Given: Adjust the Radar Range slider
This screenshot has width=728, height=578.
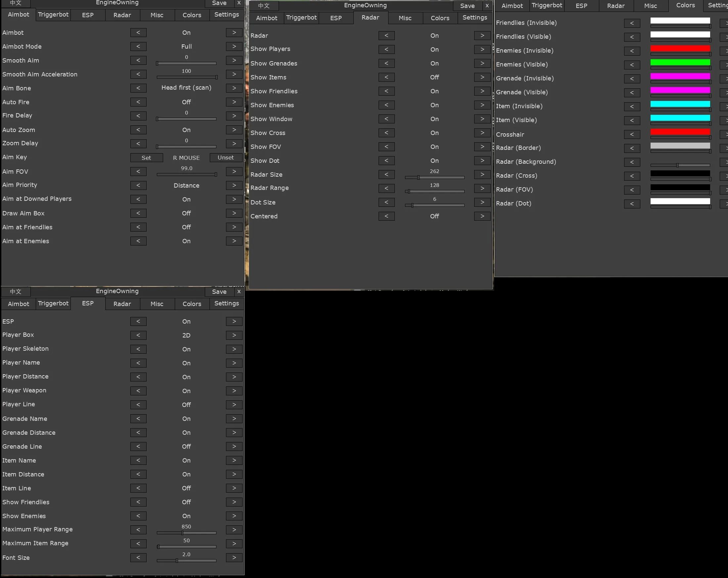Looking at the screenshot, I should tap(434, 192).
